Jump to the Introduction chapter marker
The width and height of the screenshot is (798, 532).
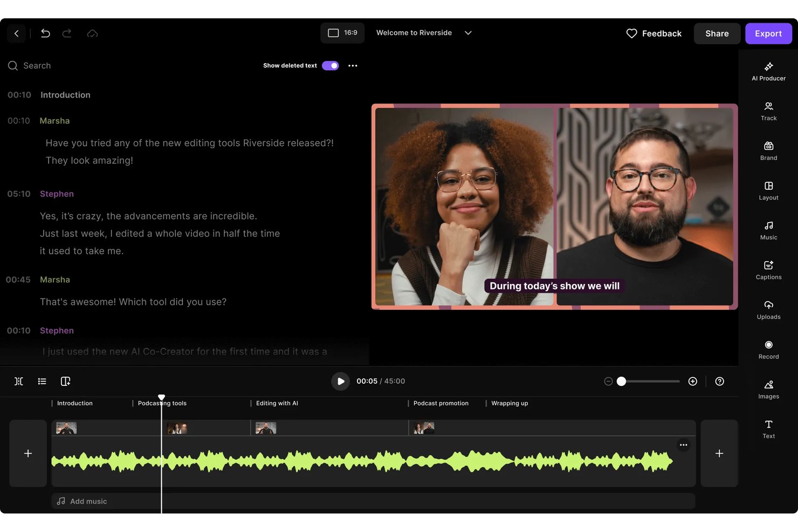click(x=74, y=403)
